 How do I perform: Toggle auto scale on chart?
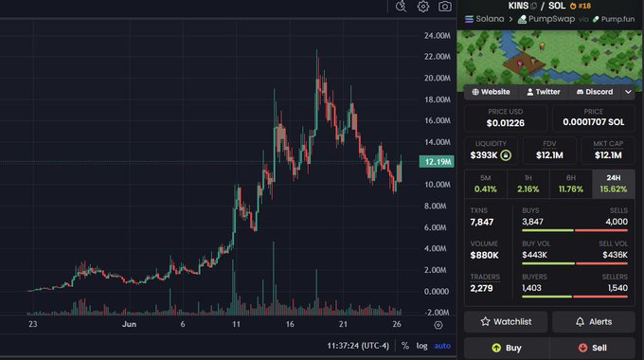click(x=442, y=346)
